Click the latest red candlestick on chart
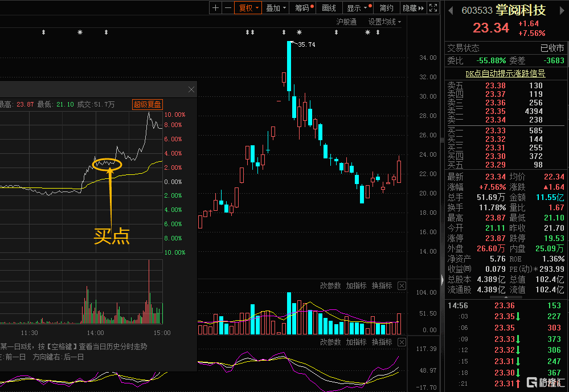The width and height of the screenshot is (569, 392). 399,171
